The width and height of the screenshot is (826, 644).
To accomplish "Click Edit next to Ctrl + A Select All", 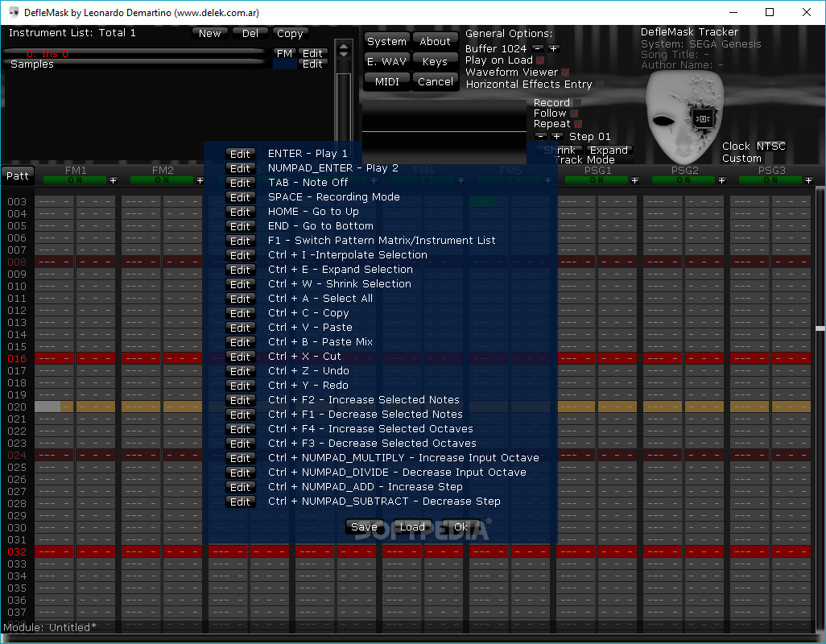I will (240, 299).
